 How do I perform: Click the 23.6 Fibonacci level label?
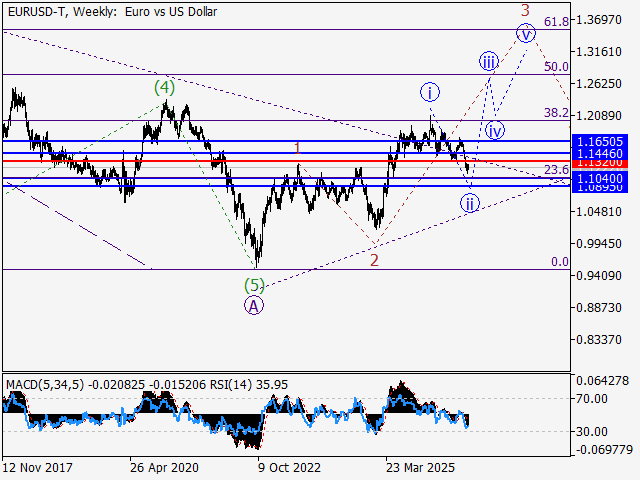(x=556, y=169)
